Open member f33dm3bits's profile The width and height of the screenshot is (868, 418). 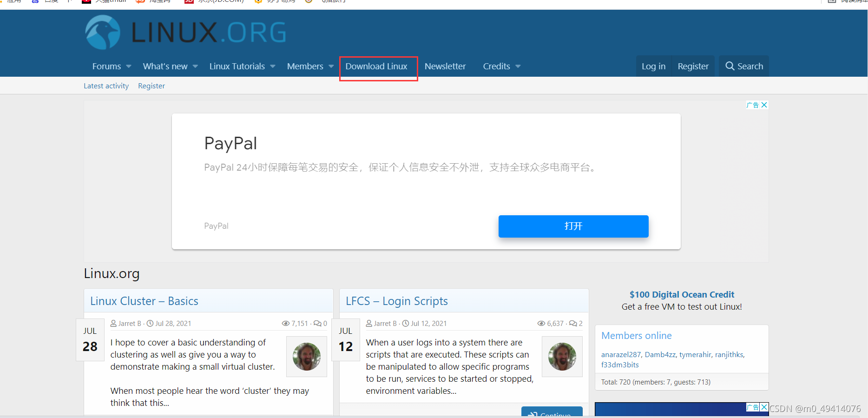pos(620,365)
